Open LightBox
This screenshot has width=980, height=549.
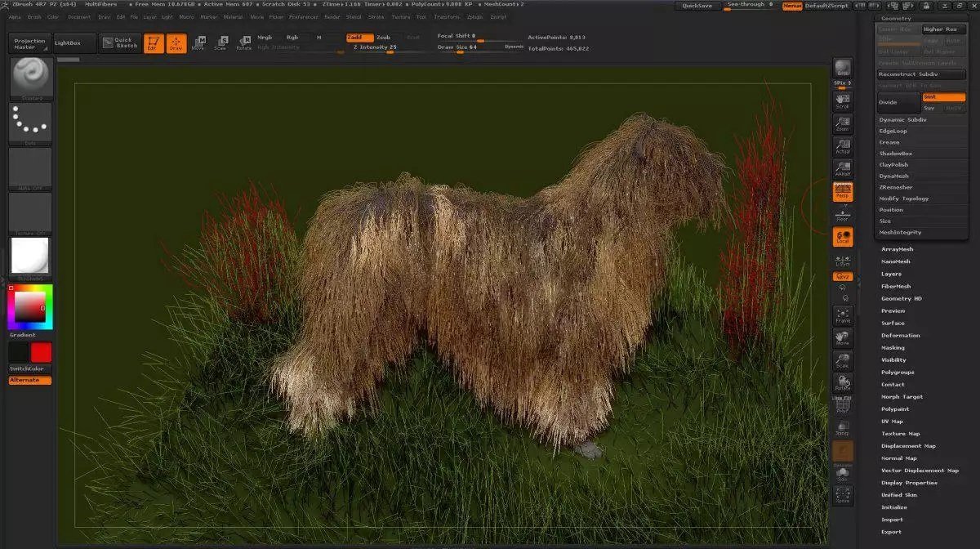coord(74,43)
